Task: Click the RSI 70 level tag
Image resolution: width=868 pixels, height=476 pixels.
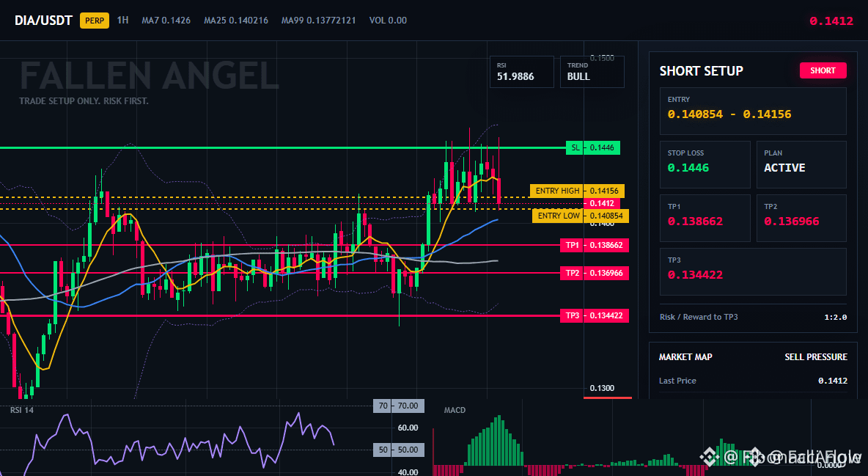Action: click(x=399, y=406)
